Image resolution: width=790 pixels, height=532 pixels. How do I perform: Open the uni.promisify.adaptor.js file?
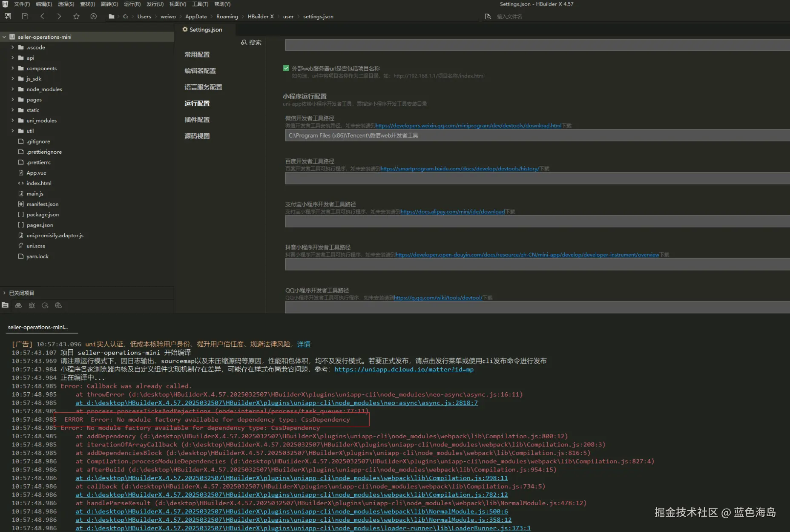point(55,235)
